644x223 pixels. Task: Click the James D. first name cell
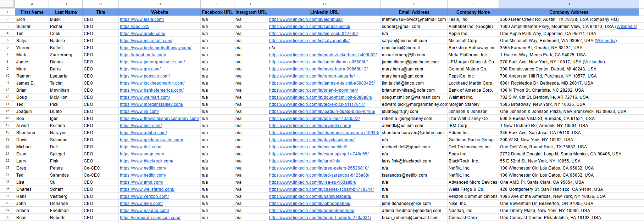click(32, 83)
